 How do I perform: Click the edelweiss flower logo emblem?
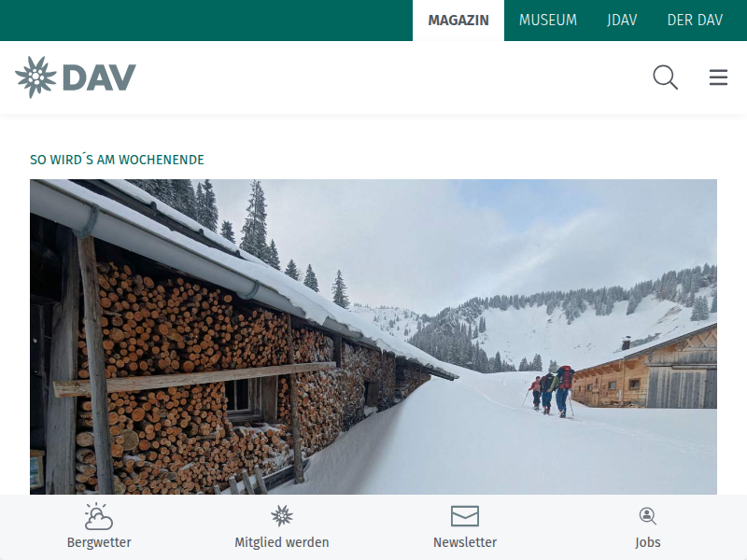click(35, 77)
